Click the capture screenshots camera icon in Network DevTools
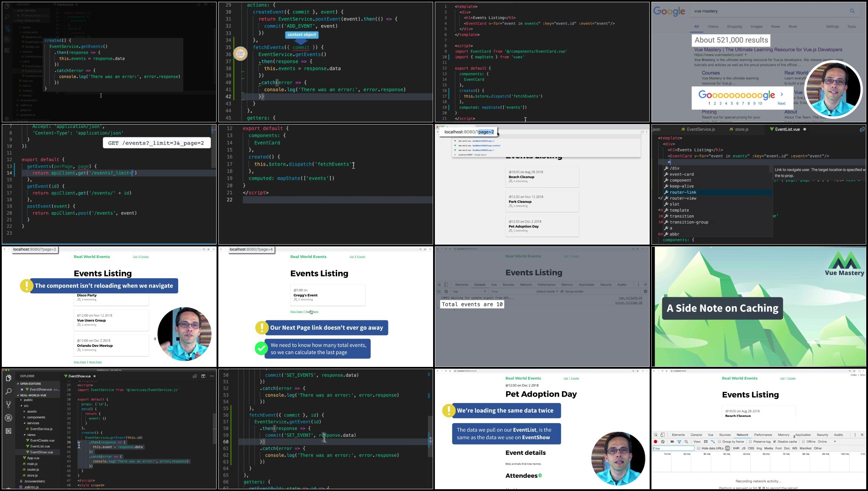 [672, 442]
